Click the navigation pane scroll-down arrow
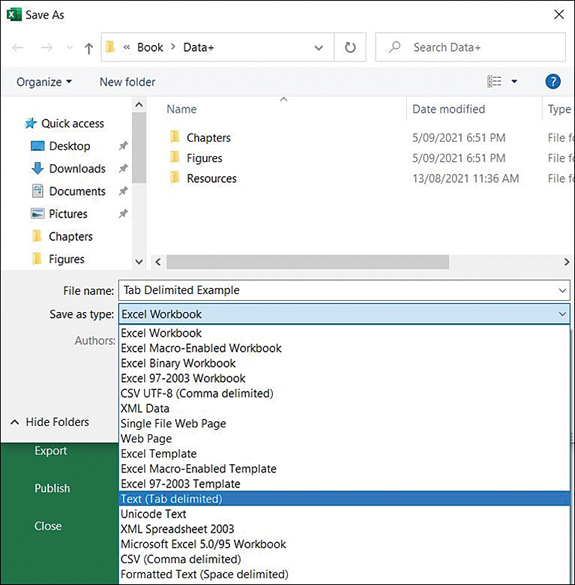Image resolution: width=575 pixels, height=585 pixels. 139,262
